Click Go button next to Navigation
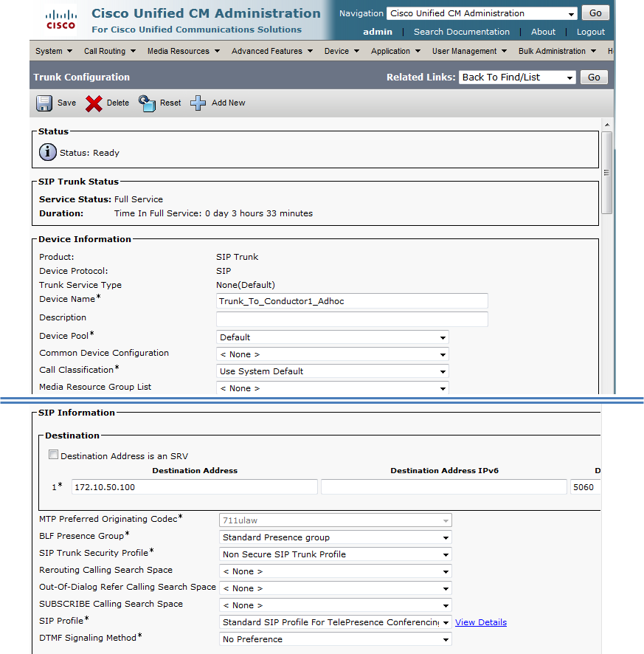Screen dimensions: 644x654 [595, 13]
